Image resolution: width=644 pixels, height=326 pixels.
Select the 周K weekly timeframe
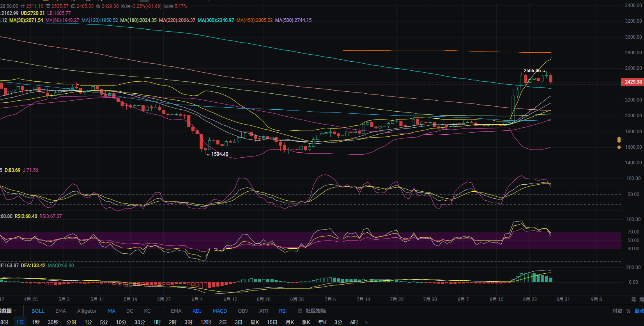pos(255,322)
